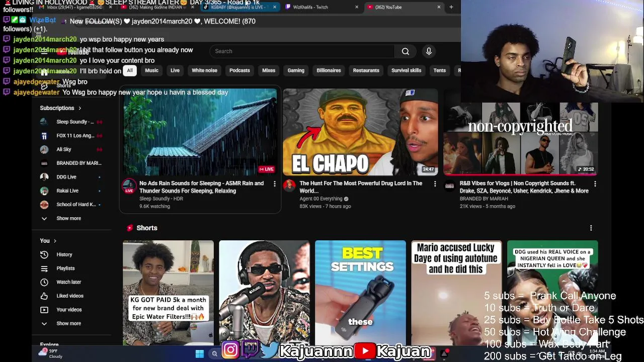644x362 pixels.
Task: Select the Music filter chip
Action: tap(151, 70)
